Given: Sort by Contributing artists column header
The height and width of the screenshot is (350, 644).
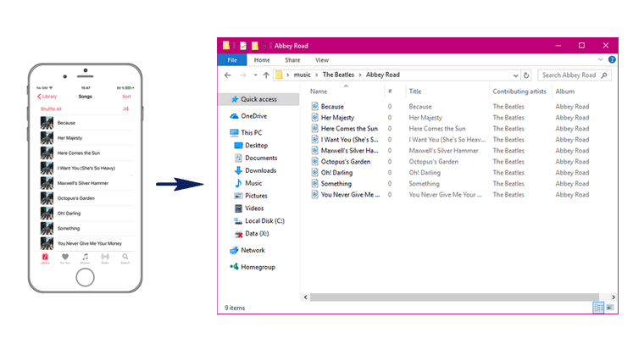Looking at the screenshot, I should (x=519, y=92).
